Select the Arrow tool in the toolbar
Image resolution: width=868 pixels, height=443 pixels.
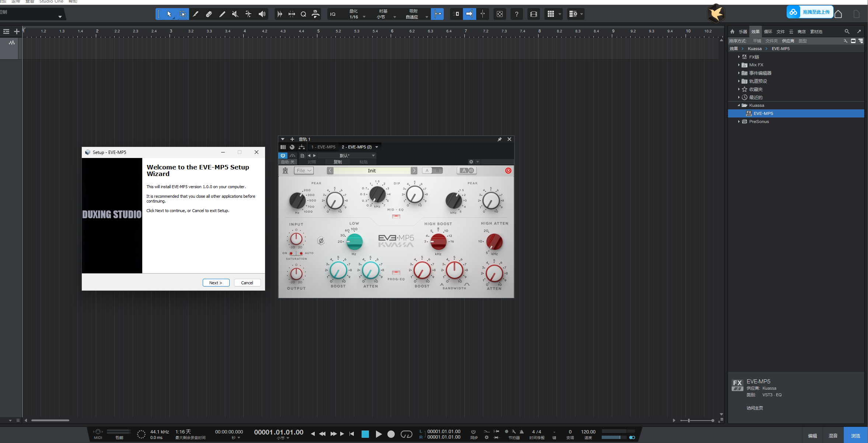pos(169,14)
